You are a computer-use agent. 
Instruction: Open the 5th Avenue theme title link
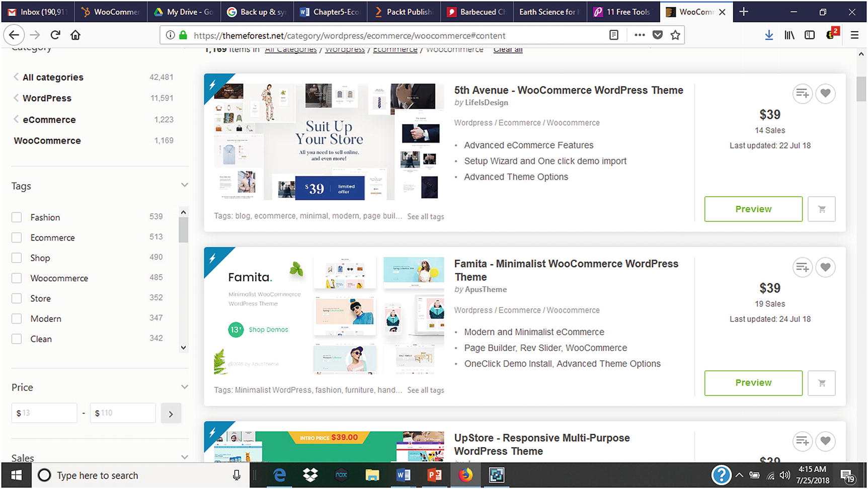(569, 90)
